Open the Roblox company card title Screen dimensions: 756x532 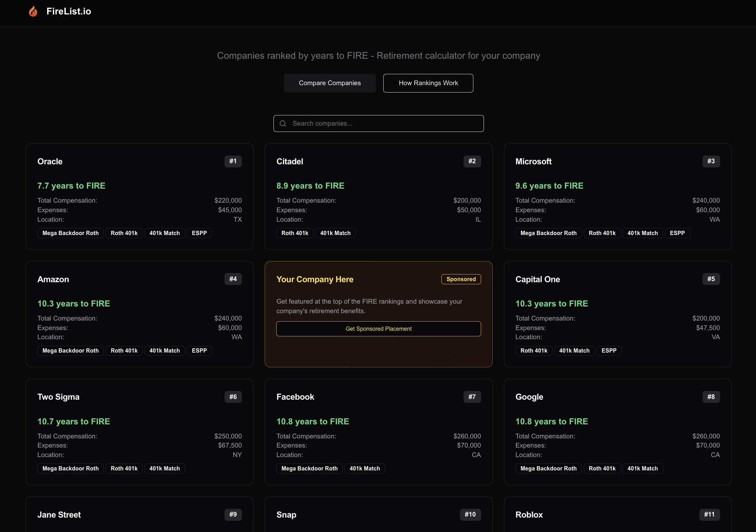[x=529, y=515]
